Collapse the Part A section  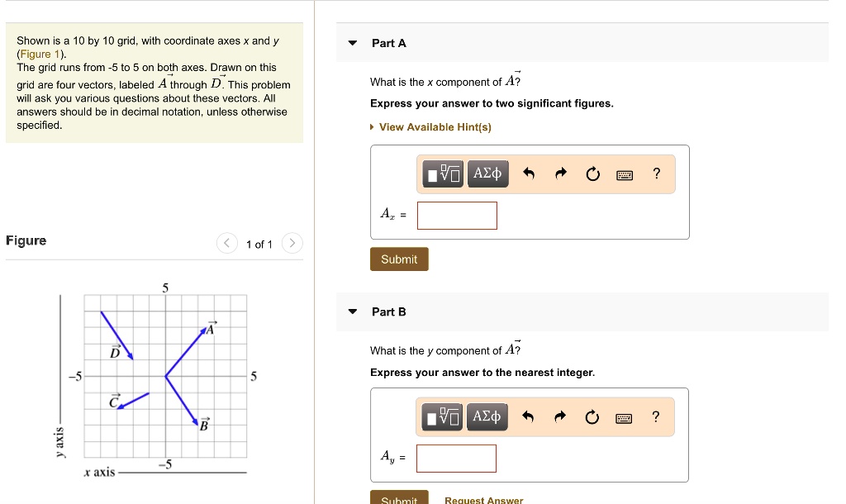352,42
